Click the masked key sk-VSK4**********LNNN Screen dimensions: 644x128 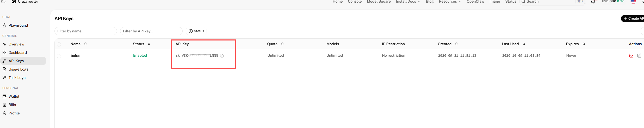(197, 56)
